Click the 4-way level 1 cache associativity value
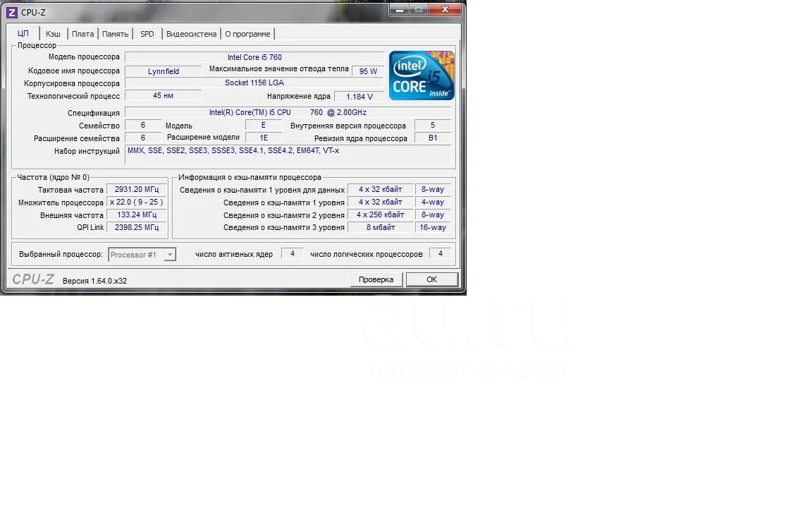The width and height of the screenshot is (812, 508). pyautogui.click(x=433, y=202)
